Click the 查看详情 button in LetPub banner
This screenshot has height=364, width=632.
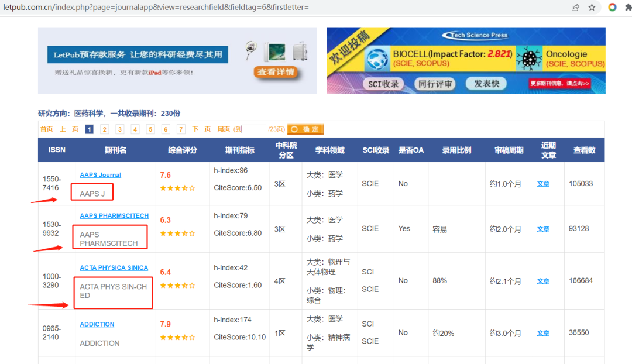coord(276,72)
